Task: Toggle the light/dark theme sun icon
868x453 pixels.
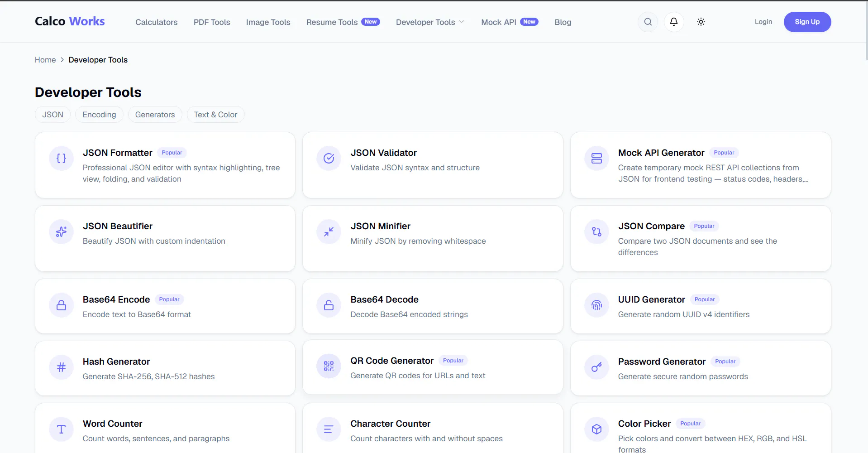Action: tap(701, 22)
